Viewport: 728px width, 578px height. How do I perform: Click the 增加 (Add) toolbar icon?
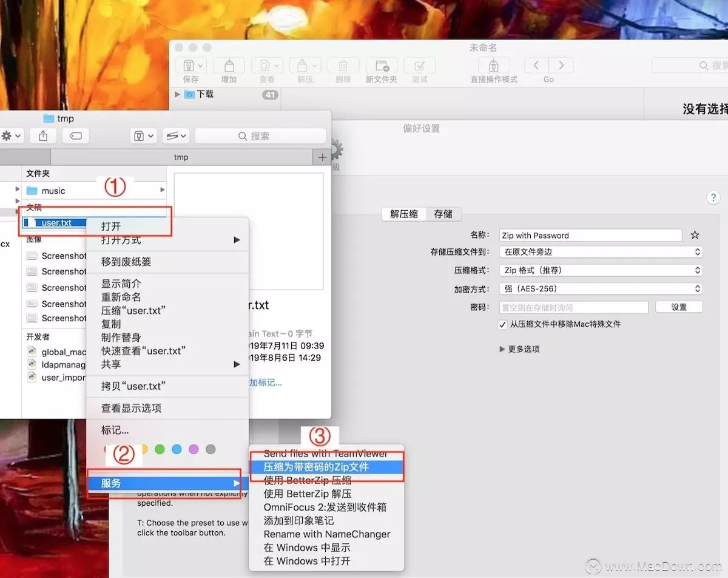tap(229, 66)
